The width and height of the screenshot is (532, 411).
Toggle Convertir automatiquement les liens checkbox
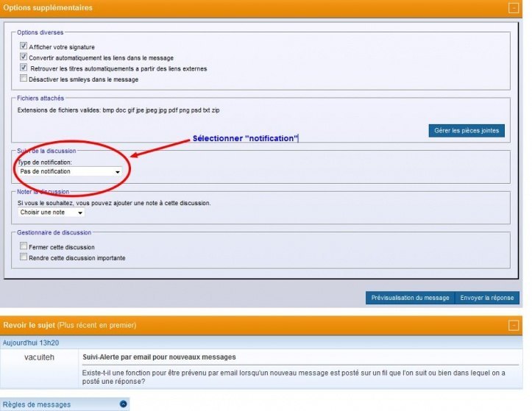[x=24, y=57]
